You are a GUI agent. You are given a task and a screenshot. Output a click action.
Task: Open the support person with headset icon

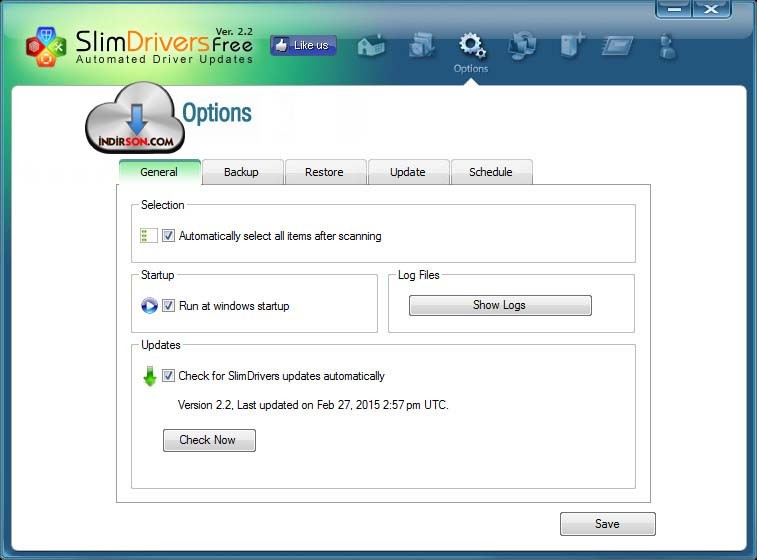(x=667, y=47)
